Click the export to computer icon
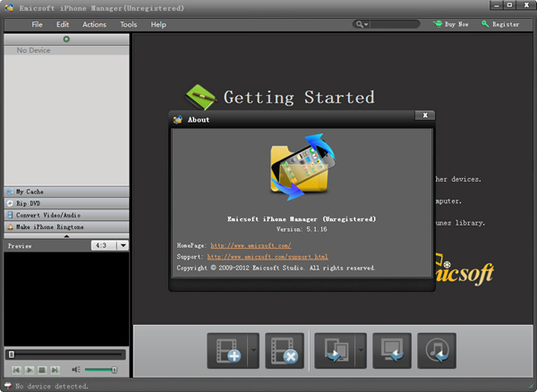537x392 pixels. coord(392,351)
